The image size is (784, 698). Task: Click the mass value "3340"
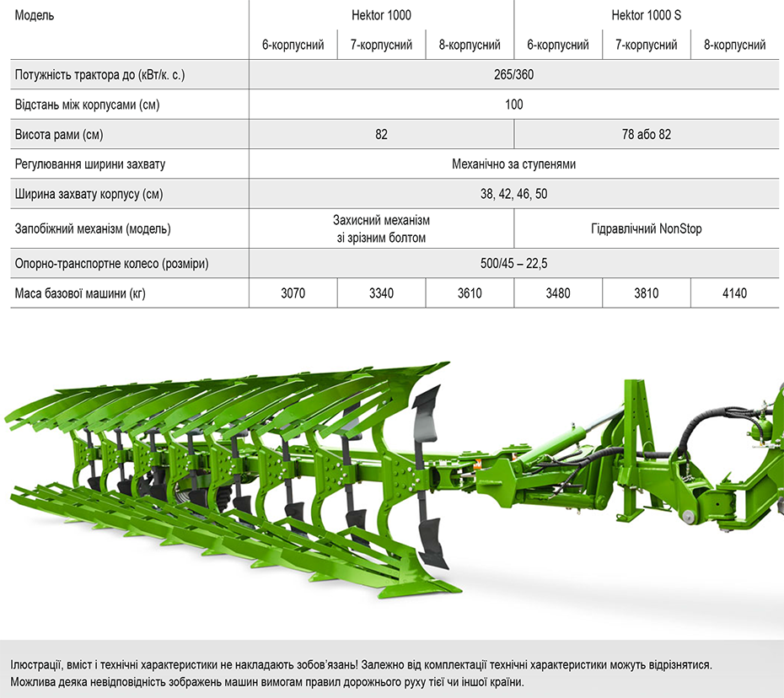[x=382, y=293]
